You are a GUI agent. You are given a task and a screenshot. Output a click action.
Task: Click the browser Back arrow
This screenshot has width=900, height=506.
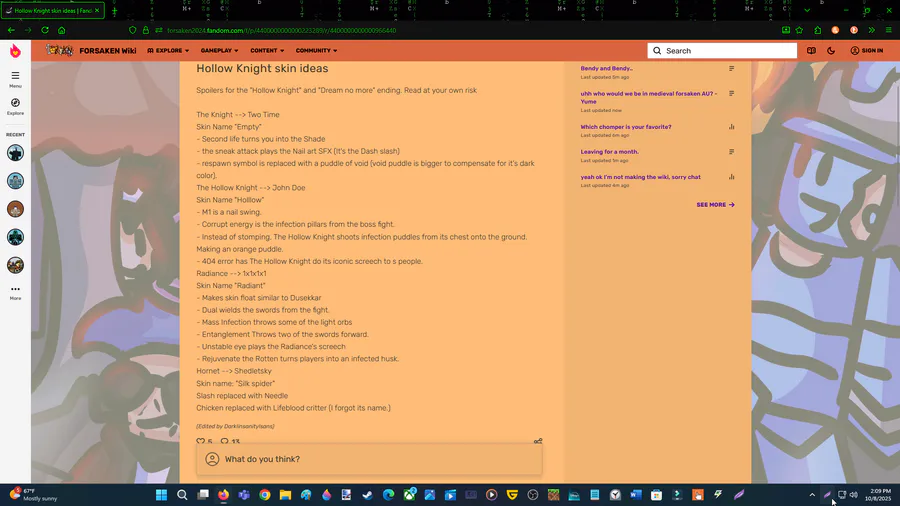pos(11,30)
